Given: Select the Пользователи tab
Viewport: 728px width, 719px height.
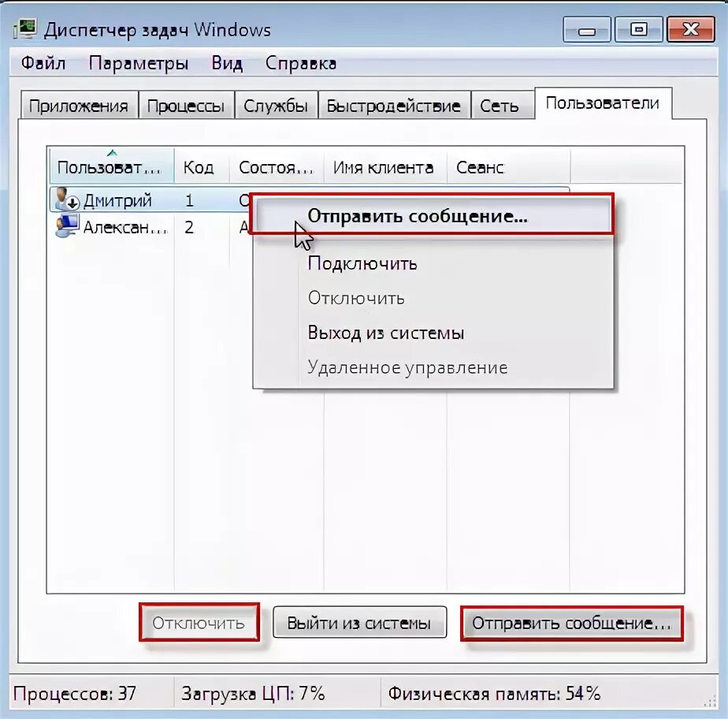Looking at the screenshot, I should coord(603,103).
